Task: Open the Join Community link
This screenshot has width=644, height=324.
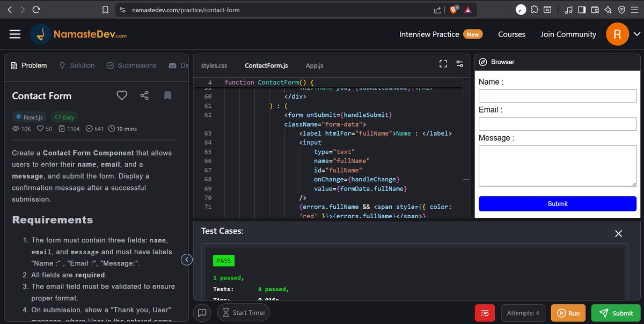Action: point(568,34)
